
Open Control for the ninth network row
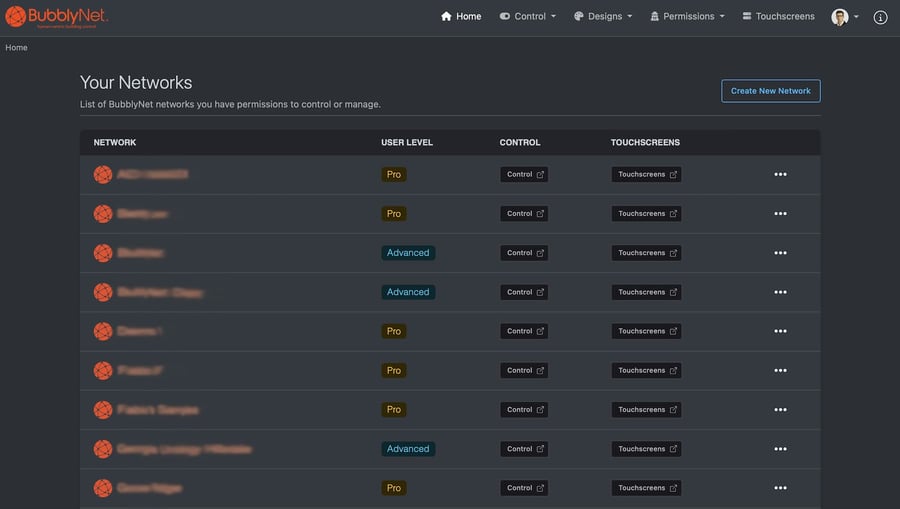tap(524, 488)
